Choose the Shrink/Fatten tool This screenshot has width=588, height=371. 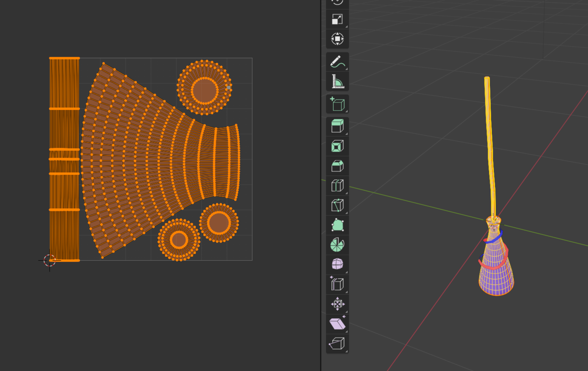(x=336, y=304)
